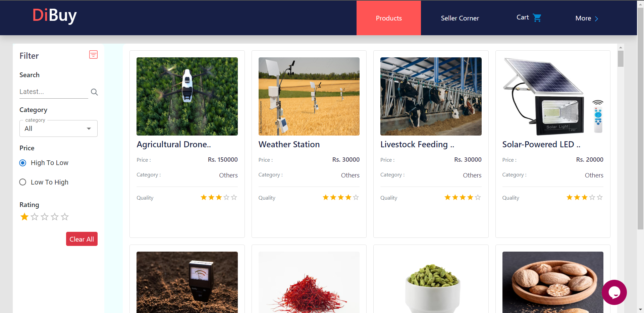Open the chat bubble in the corner

point(614,292)
